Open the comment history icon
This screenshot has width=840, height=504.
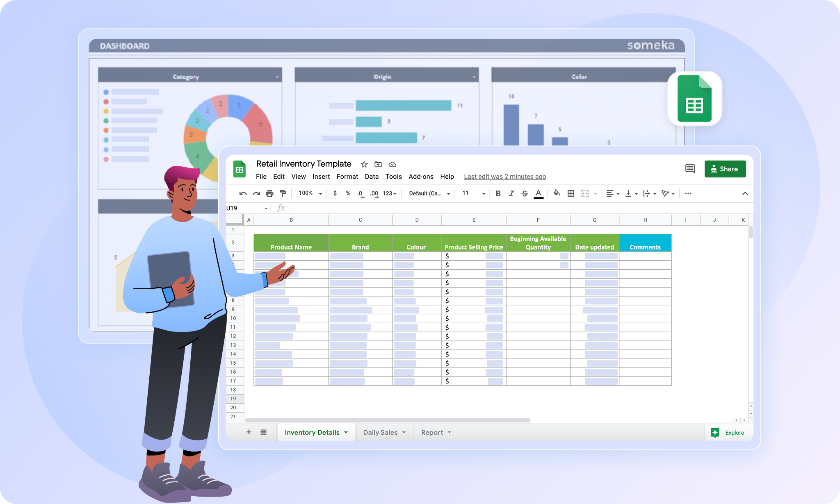coord(690,169)
